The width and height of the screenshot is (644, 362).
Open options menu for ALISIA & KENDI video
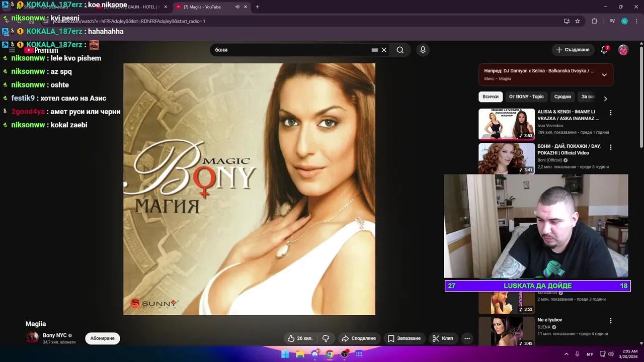pos(611,113)
